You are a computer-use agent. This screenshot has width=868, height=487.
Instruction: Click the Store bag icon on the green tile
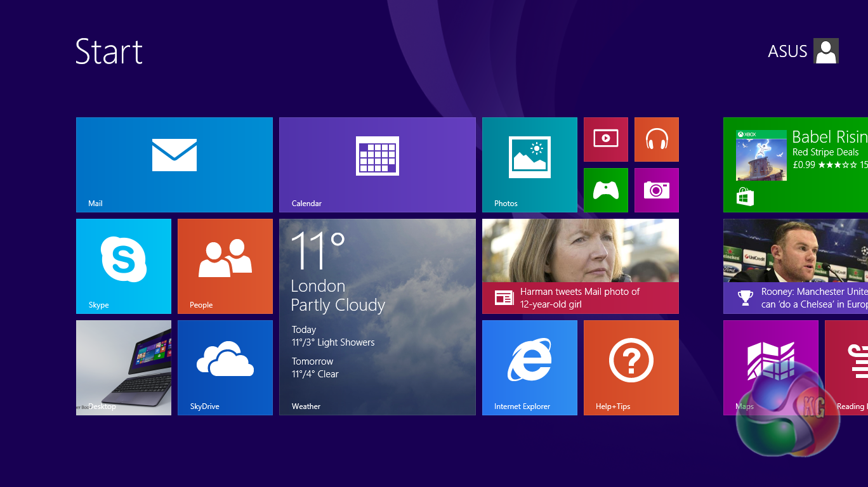(746, 197)
